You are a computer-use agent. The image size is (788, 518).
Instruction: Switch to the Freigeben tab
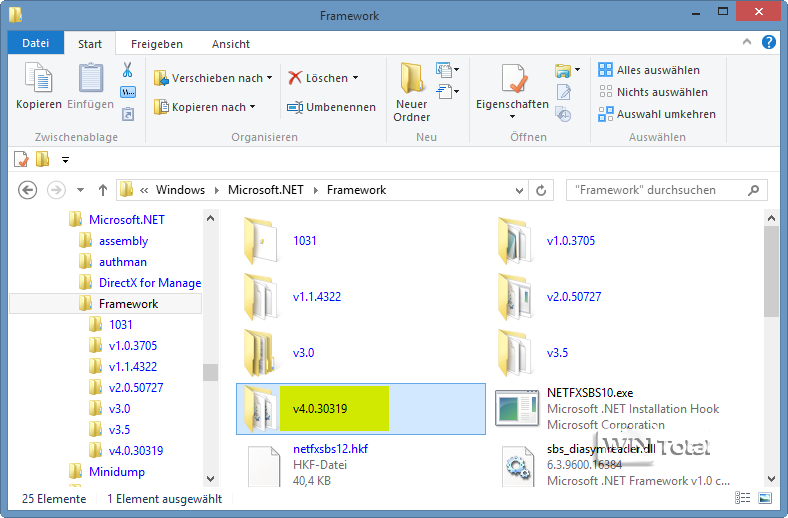coord(157,44)
